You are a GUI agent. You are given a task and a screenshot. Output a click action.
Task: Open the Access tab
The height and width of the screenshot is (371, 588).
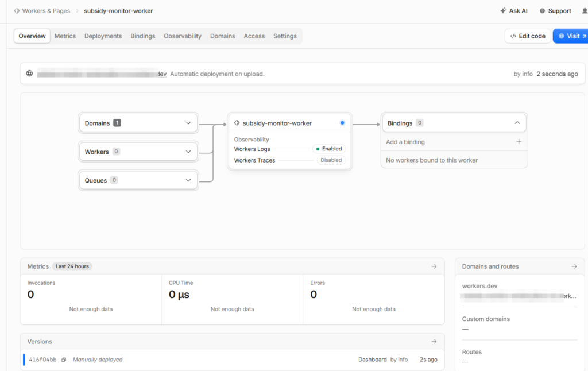point(254,36)
